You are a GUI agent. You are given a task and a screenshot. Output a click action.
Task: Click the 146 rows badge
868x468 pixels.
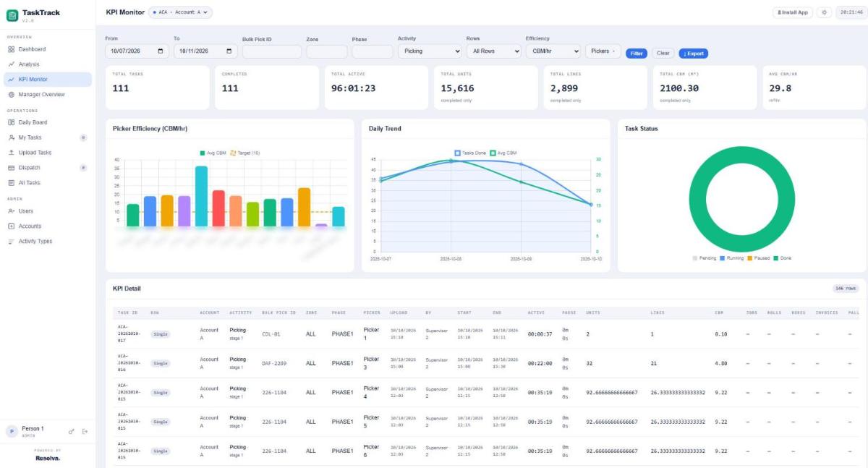[846, 288]
